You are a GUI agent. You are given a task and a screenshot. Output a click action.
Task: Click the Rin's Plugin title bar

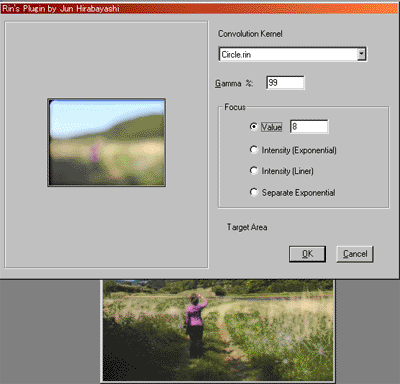(x=199, y=8)
